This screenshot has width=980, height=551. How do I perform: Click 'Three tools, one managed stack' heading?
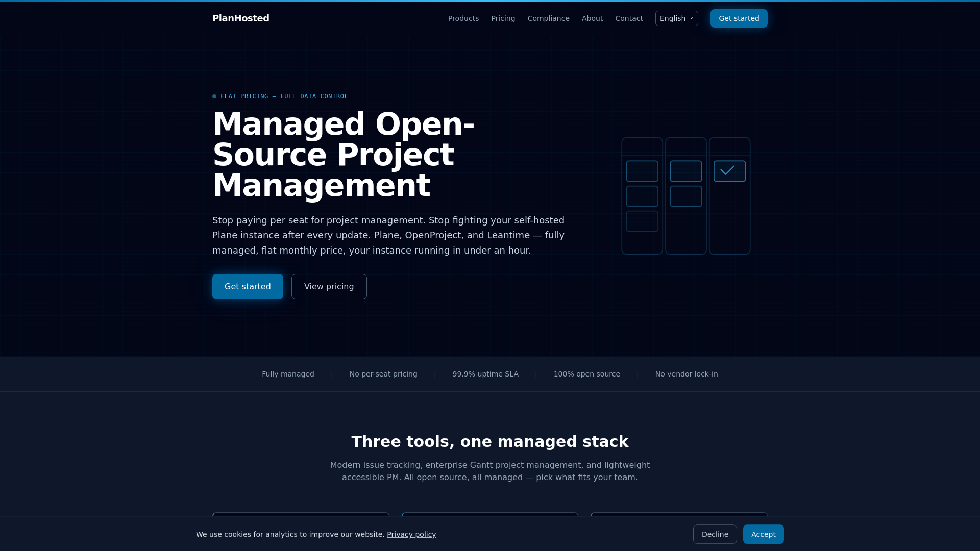tap(490, 441)
